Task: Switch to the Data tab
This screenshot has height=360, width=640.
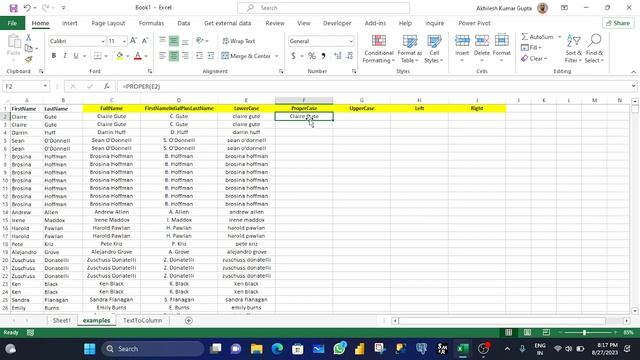Action: [184, 23]
